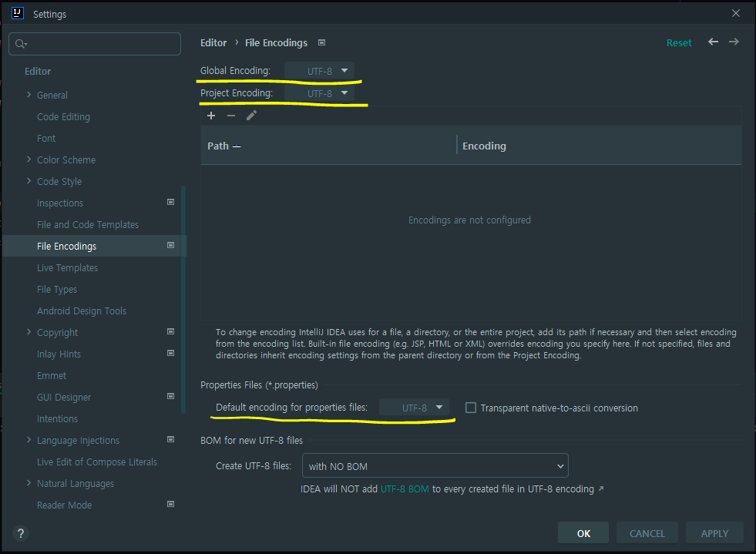
Task: Click the Encoding column header
Action: pos(599,146)
